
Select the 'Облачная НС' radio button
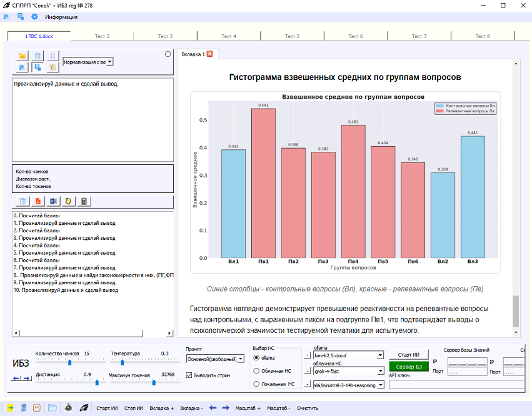[258, 369]
